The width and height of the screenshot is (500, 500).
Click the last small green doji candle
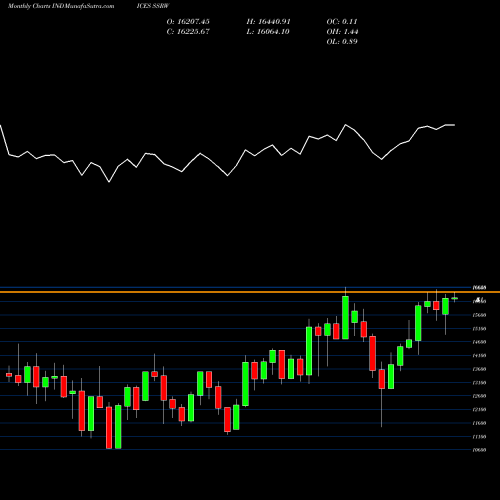455,298
